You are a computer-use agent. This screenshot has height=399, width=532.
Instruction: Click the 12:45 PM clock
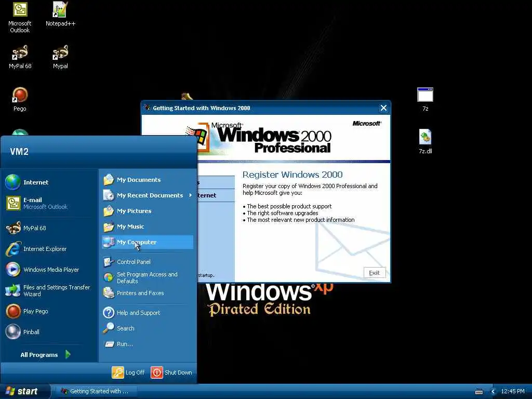513,391
